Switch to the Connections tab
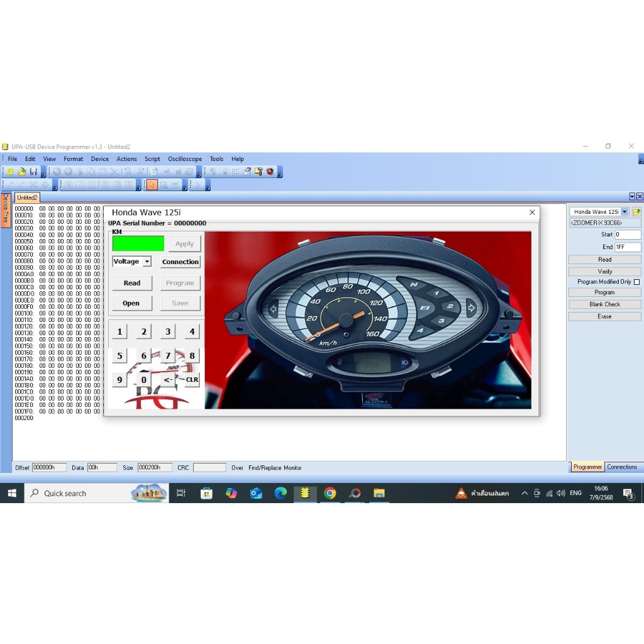This screenshot has width=644, height=644. click(622, 467)
